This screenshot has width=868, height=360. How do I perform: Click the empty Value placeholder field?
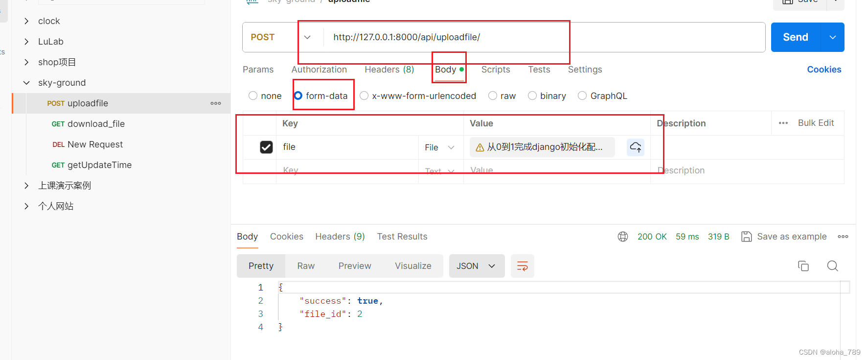coord(557,170)
